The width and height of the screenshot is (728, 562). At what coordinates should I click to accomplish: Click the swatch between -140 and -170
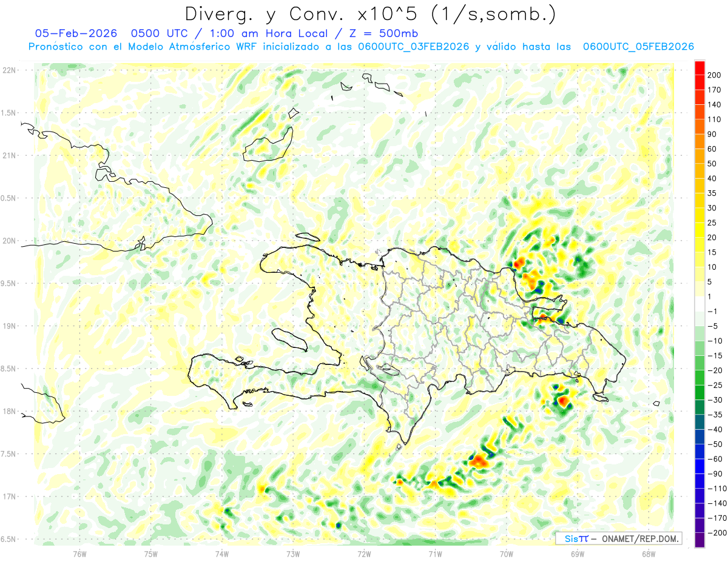point(699,511)
